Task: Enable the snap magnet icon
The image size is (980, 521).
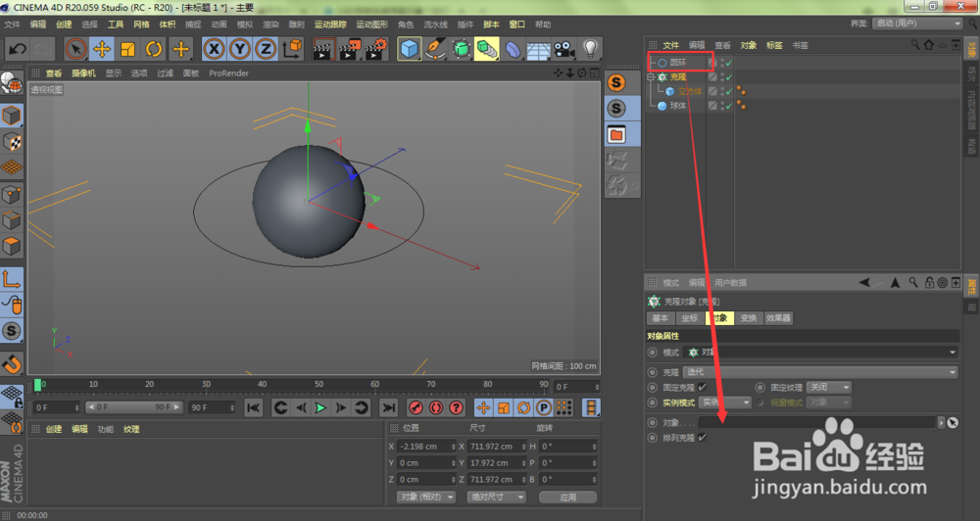Action: click(12, 363)
